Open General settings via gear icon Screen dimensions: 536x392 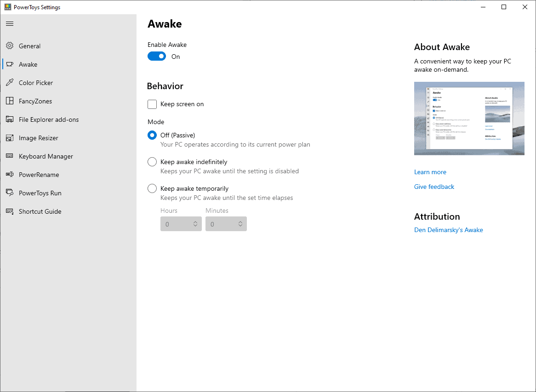pos(10,45)
